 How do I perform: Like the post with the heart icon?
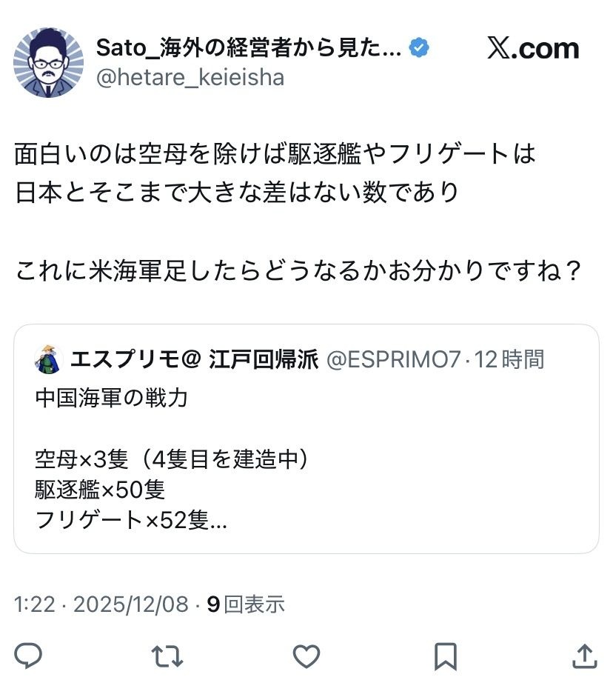(x=306, y=656)
